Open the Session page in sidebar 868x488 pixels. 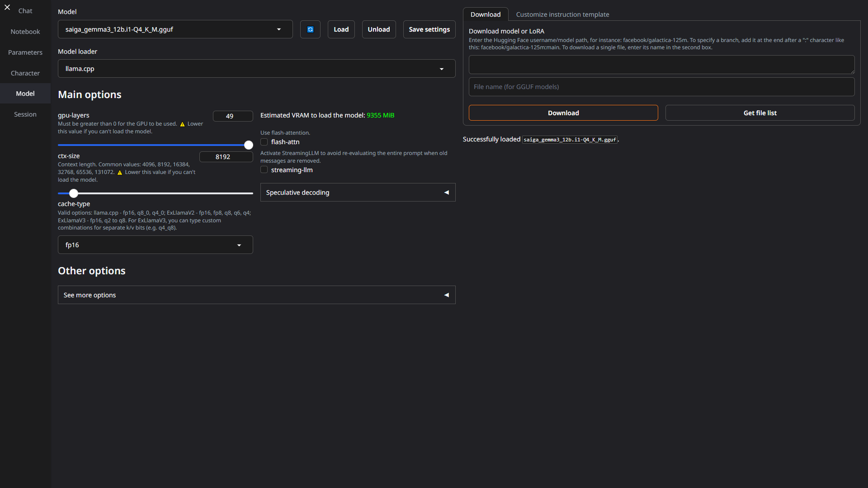(x=25, y=114)
